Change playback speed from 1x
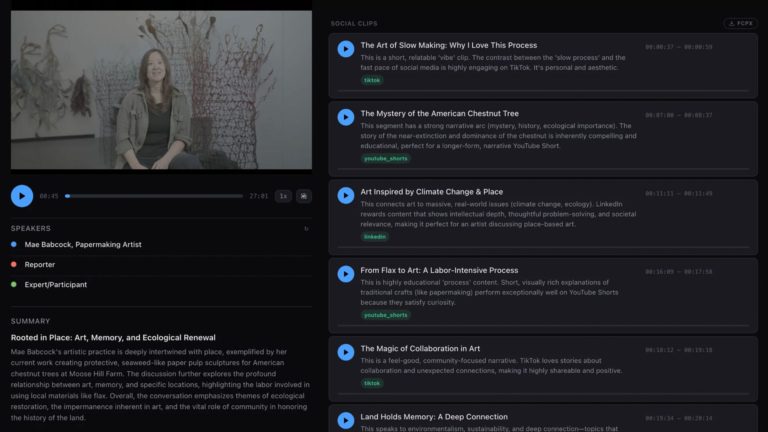This screenshot has width=768, height=432. [x=283, y=196]
